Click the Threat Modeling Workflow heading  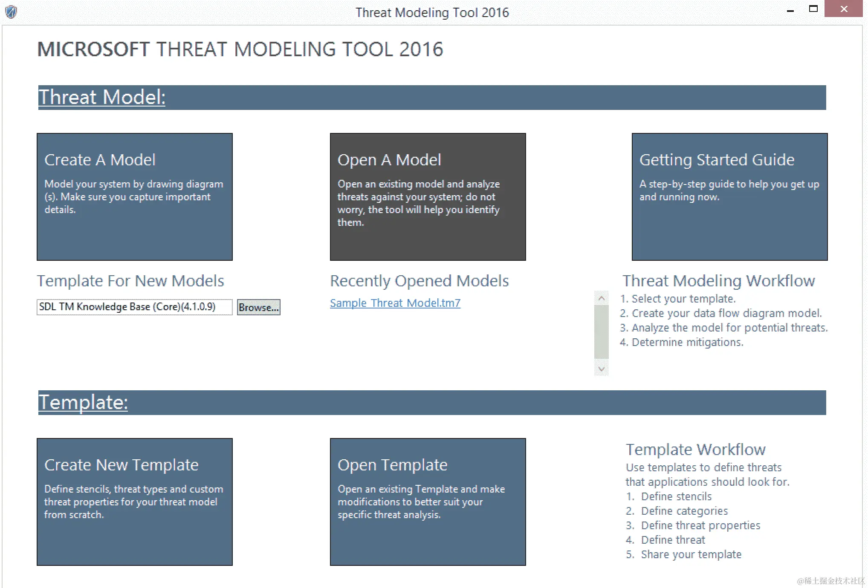[x=718, y=281]
